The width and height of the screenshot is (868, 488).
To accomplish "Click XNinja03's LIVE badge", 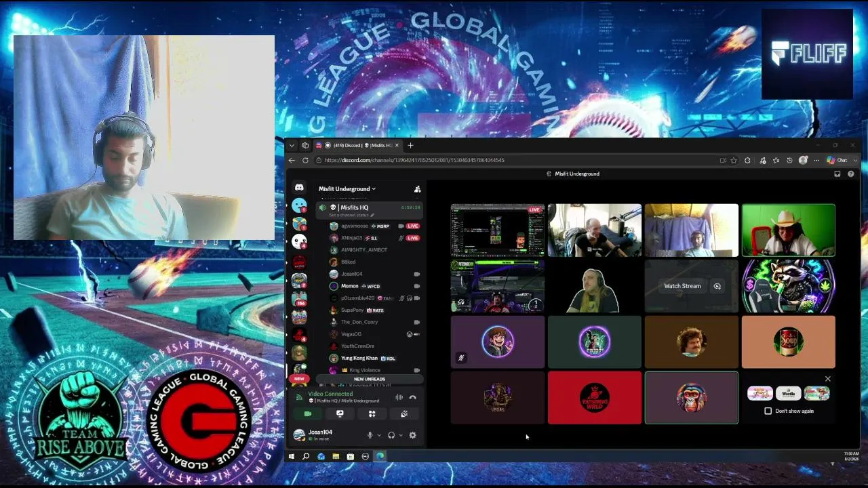I will tap(412, 238).
